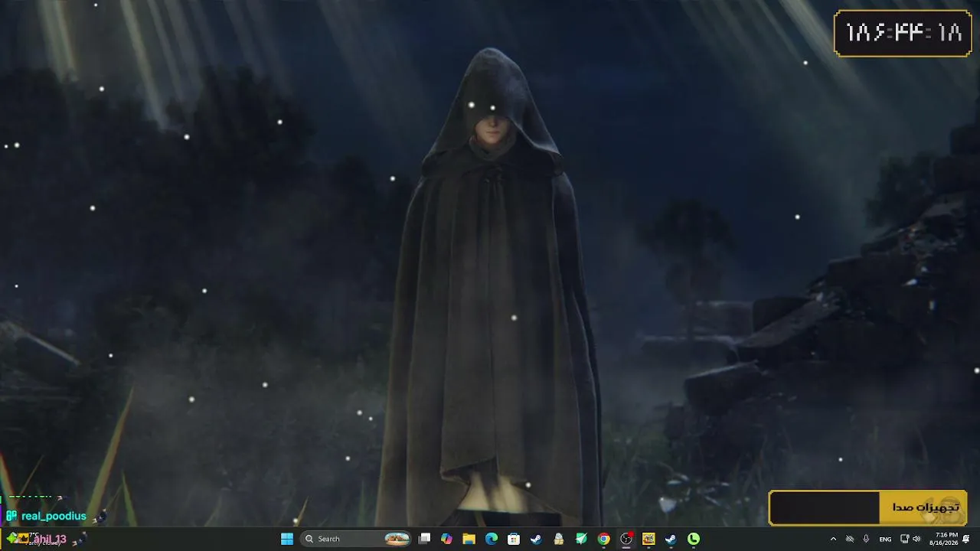This screenshot has width=980, height=551.
Task: Open the volume speaker tray icon
Action: coord(916,539)
